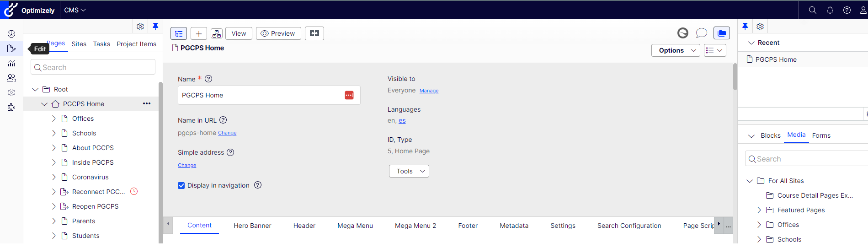Image resolution: width=868 pixels, height=248 pixels.
Task: Switch to the Project Items tab
Action: 136,44
